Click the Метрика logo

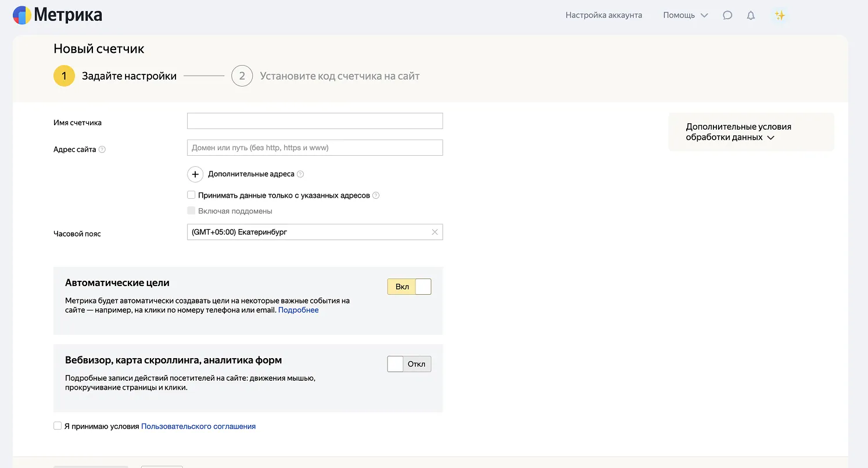point(58,15)
